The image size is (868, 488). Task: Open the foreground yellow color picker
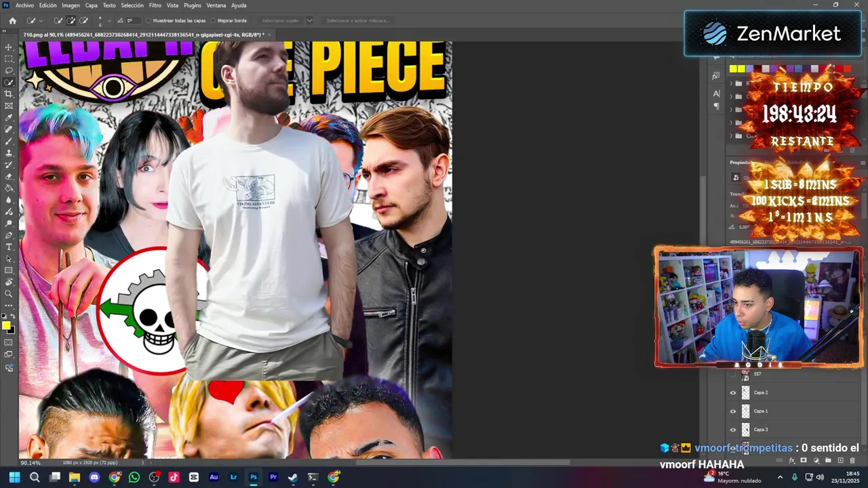[x=6, y=326]
